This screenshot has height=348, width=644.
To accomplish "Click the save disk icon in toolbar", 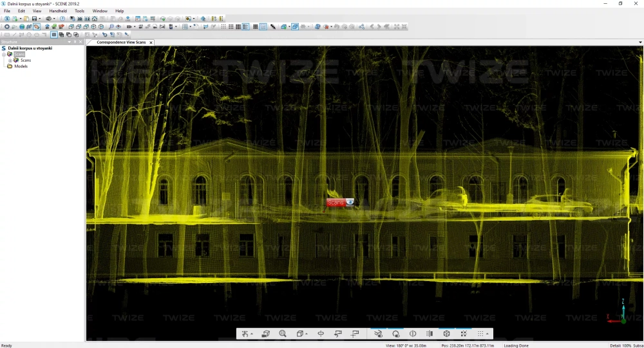I will [35, 19].
